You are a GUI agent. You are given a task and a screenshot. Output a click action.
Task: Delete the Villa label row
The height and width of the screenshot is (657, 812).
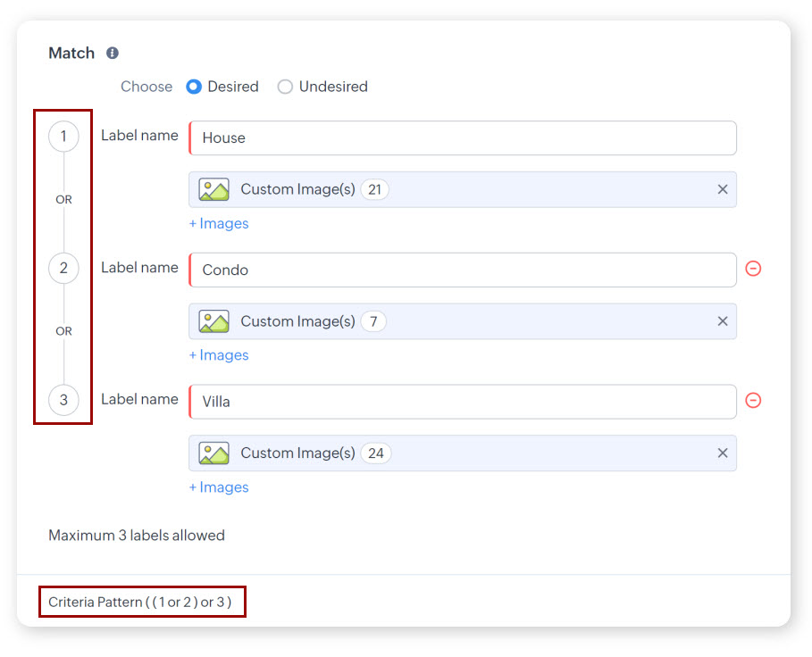(753, 401)
